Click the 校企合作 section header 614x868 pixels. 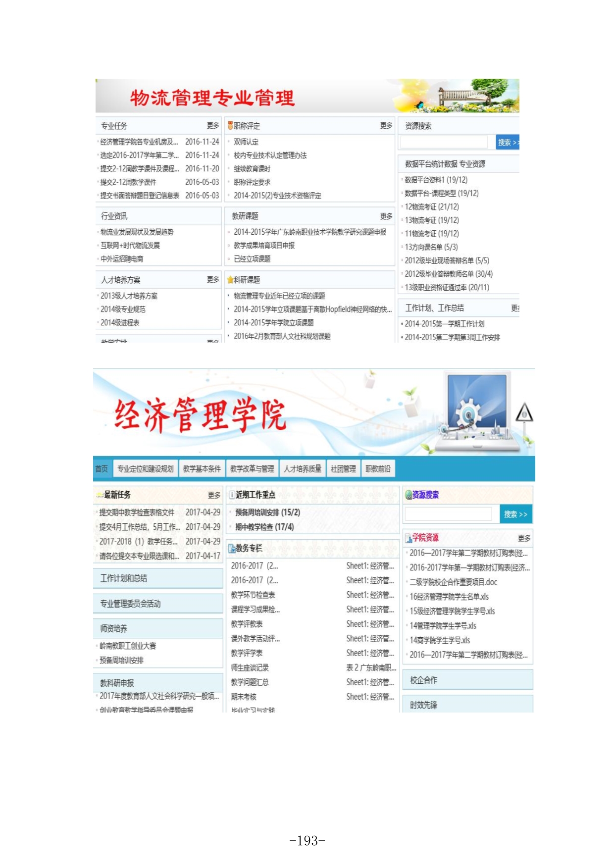tap(468, 680)
